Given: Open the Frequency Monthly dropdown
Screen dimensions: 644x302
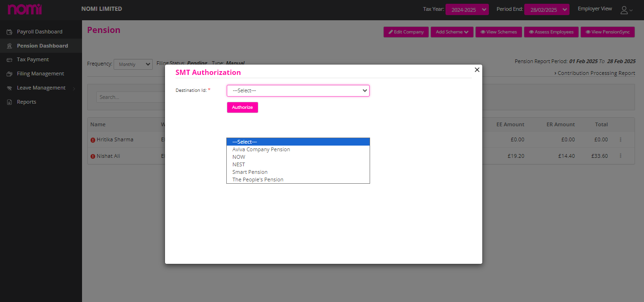Looking at the screenshot, I should pos(133,64).
